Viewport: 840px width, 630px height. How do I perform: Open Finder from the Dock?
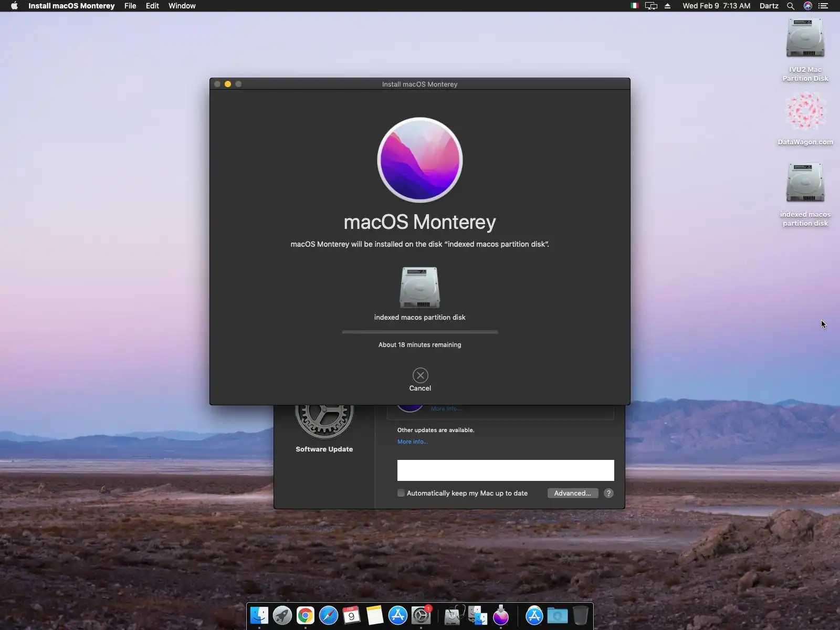coord(259,615)
